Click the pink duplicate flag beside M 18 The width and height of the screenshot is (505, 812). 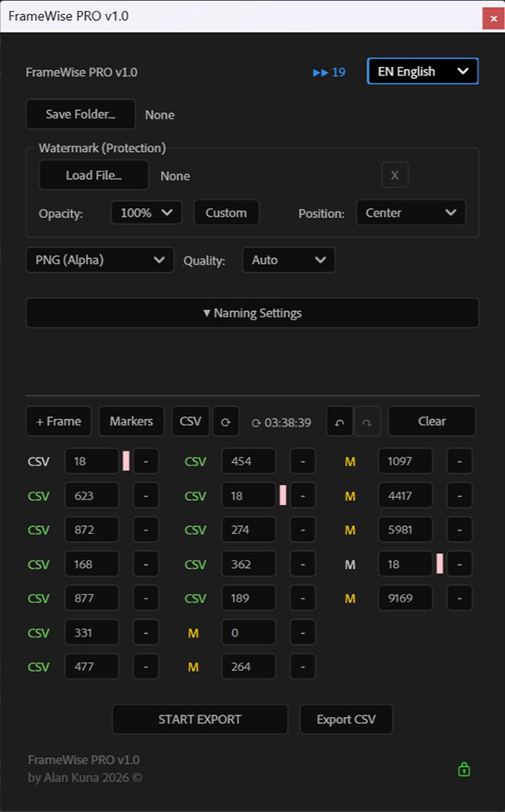tap(440, 564)
